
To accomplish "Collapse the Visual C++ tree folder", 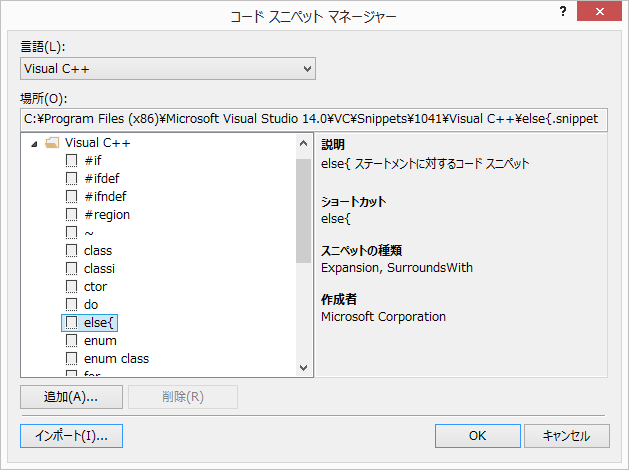I will pyautogui.click(x=34, y=144).
